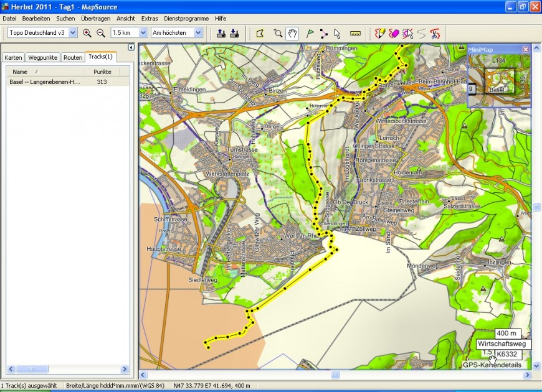542x392 pixels.
Task: Click the map scroll down arrow
Action: (x=536, y=365)
